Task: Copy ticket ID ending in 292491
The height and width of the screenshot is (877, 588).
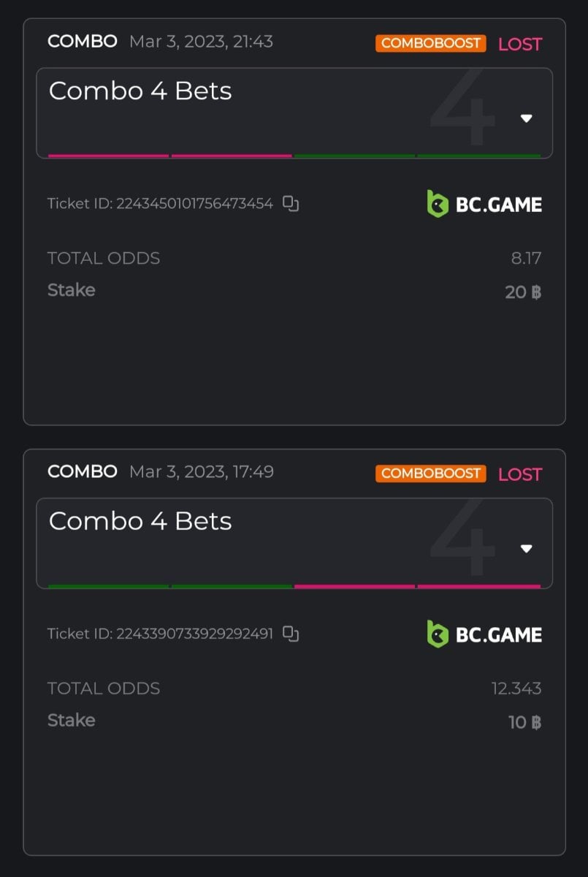Action: coord(291,634)
